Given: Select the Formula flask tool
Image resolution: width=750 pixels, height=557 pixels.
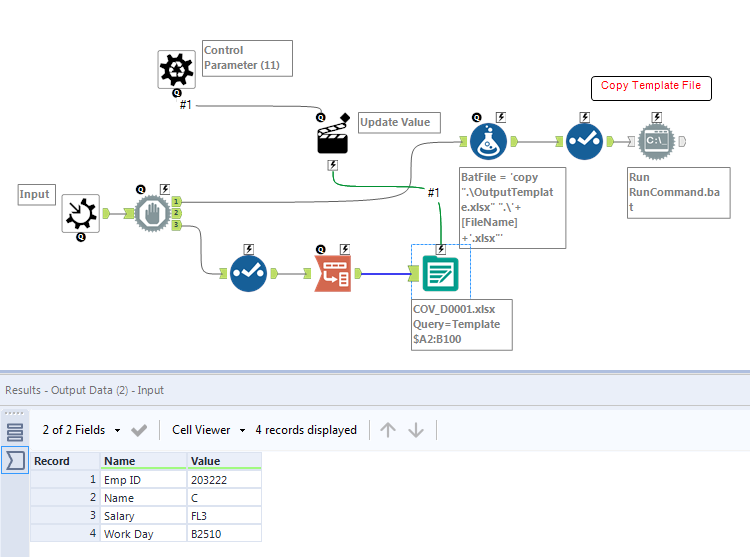Looking at the screenshot, I should [x=488, y=142].
